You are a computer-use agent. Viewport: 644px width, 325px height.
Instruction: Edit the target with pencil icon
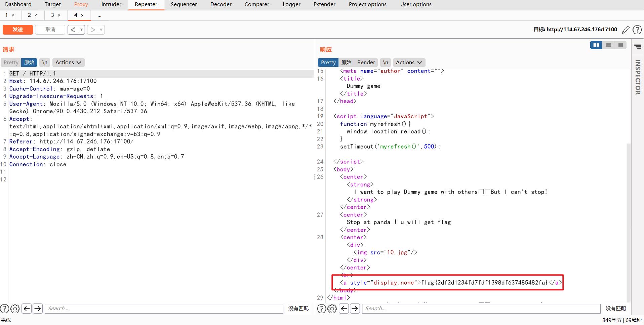pyautogui.click(x=626, y=30)
